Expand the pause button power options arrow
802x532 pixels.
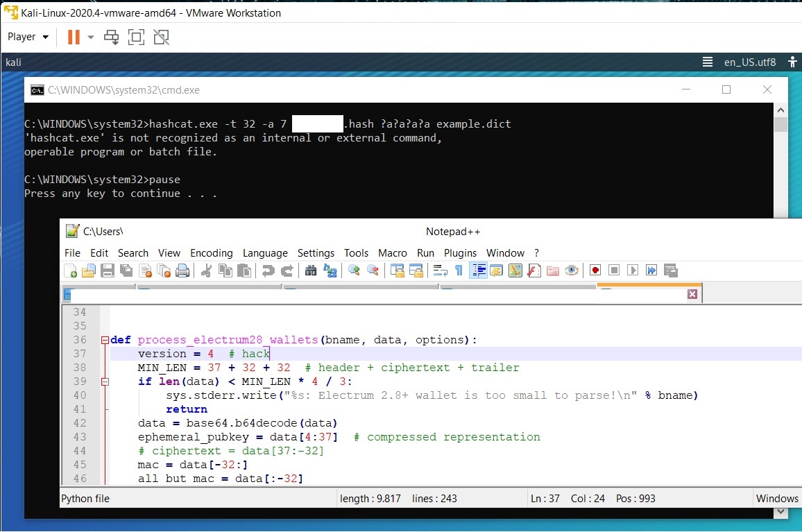pos(91,37)
